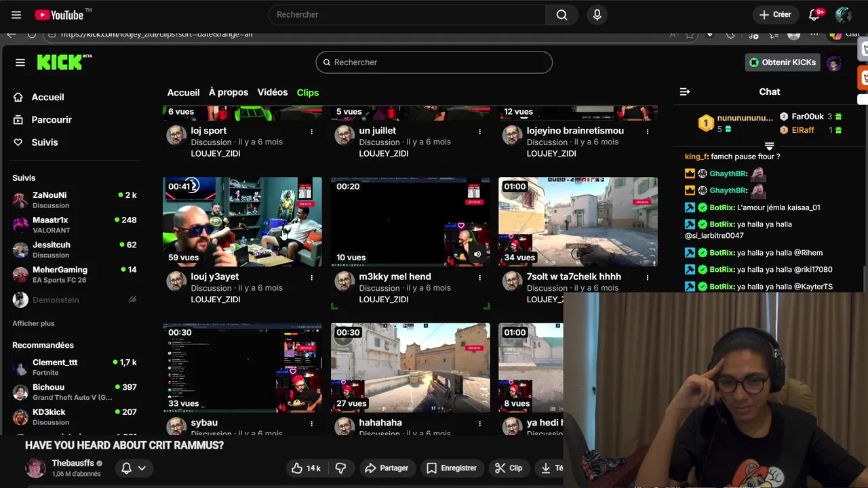Click the Partager share button

tap(387, 468)
